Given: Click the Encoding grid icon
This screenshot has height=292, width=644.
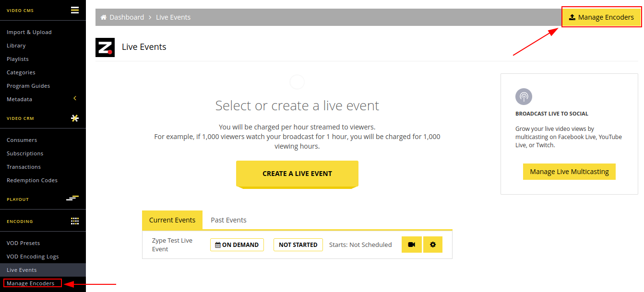Looking at the screenshot, I should coord(75,221).
